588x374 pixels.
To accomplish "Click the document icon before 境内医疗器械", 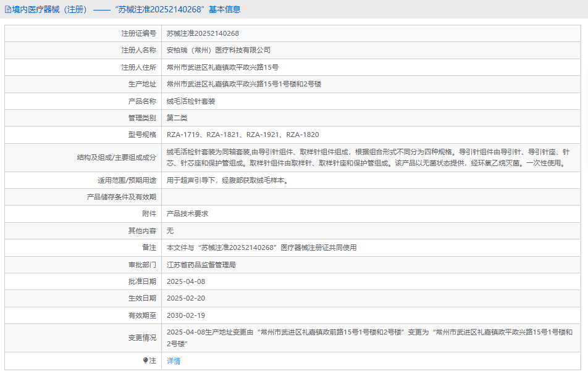I will point(8,10).
